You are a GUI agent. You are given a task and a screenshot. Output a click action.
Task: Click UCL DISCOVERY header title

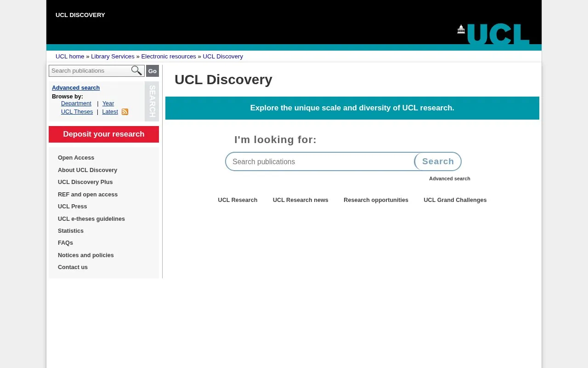[80, 15]
